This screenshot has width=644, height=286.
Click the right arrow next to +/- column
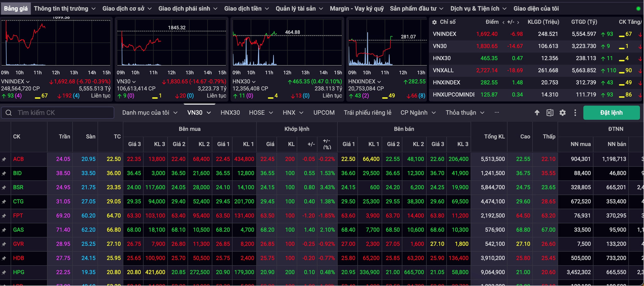point(518,22)
